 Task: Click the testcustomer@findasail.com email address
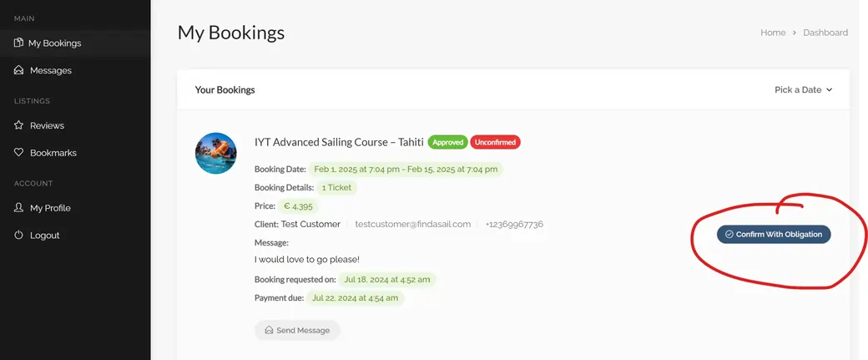[x=412, y=224]
